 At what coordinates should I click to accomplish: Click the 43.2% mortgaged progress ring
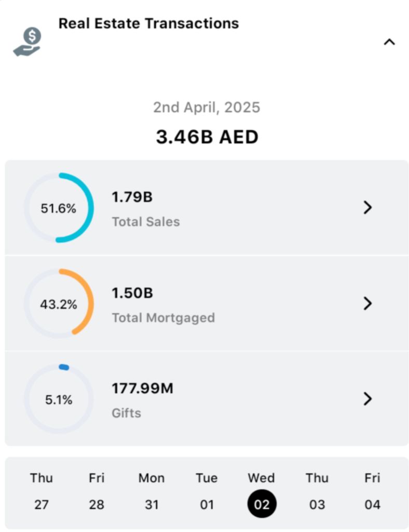[x=59, y=304]
